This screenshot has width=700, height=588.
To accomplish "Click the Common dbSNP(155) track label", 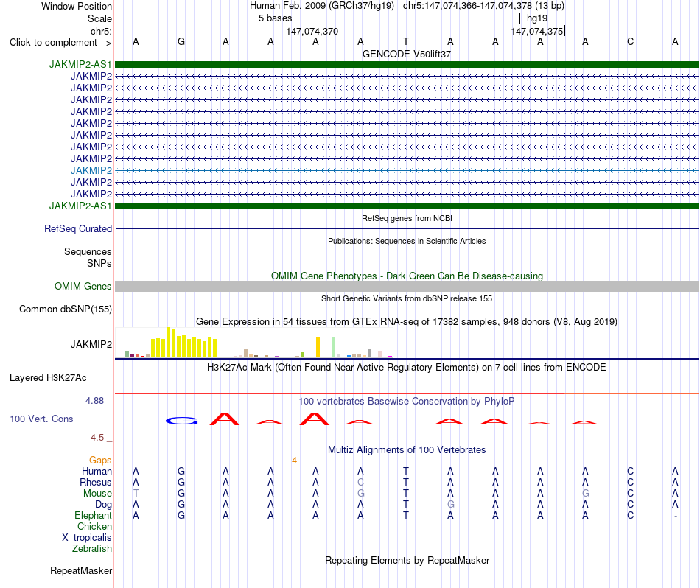I will [65, 309].
